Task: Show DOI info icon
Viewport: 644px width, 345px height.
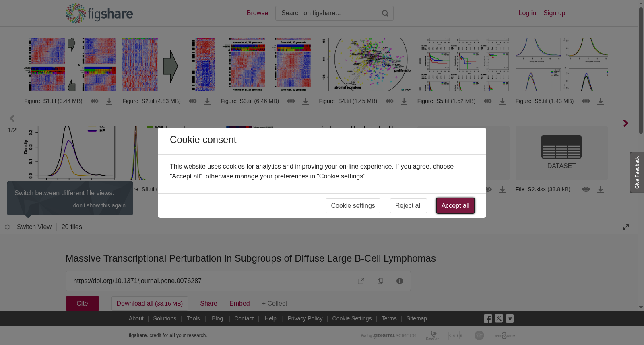Action: point(400,281)
